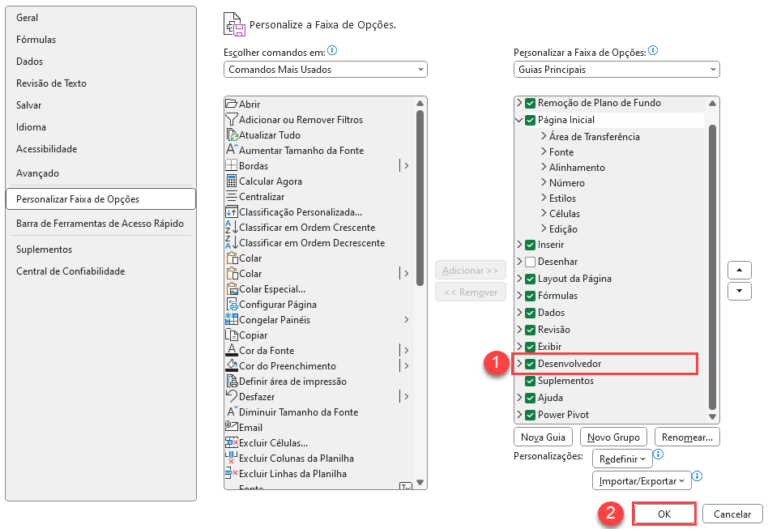Screen dimensions: 768x529
Task: Click the Nova Guia button
Action: [543, 437]
